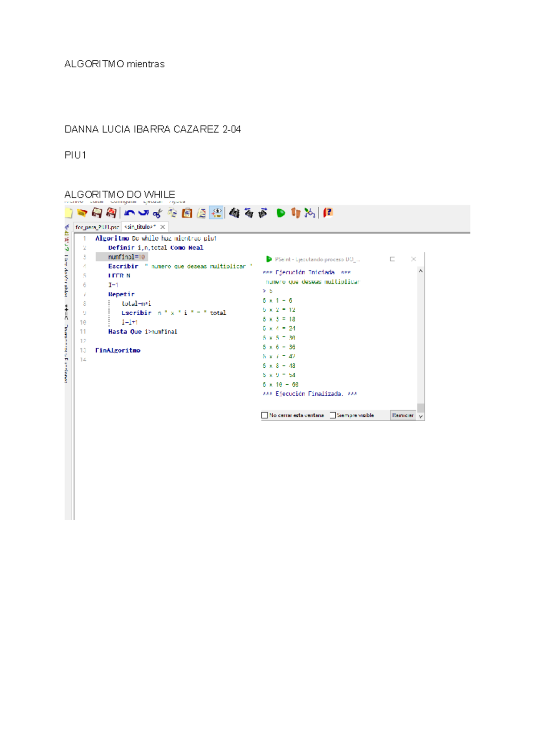Enable 'No cerrar esta ventana' checkbox
Viewport: 535px width, 756px height.
coord(265,415)
